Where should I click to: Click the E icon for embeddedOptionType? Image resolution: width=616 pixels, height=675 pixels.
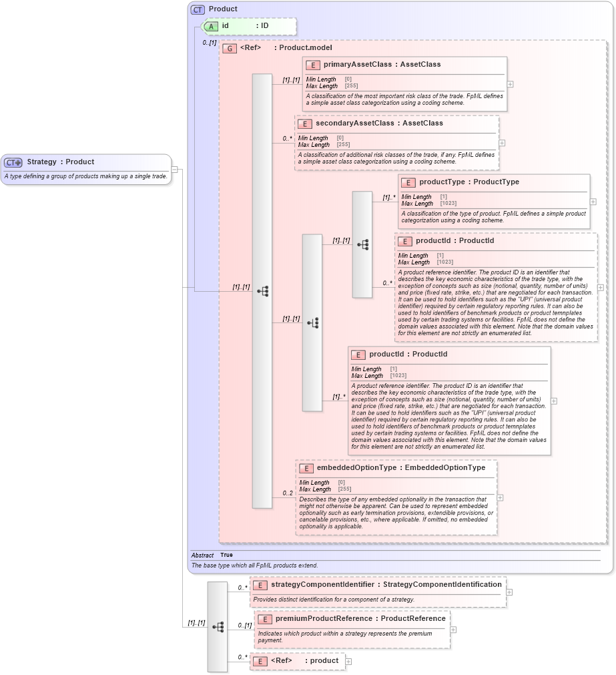(306, 467)
